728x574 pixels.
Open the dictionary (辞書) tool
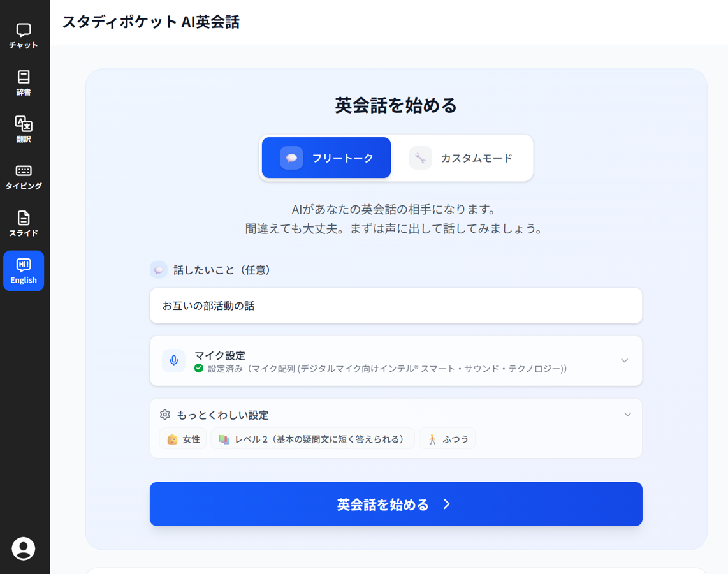pos(24,83)
